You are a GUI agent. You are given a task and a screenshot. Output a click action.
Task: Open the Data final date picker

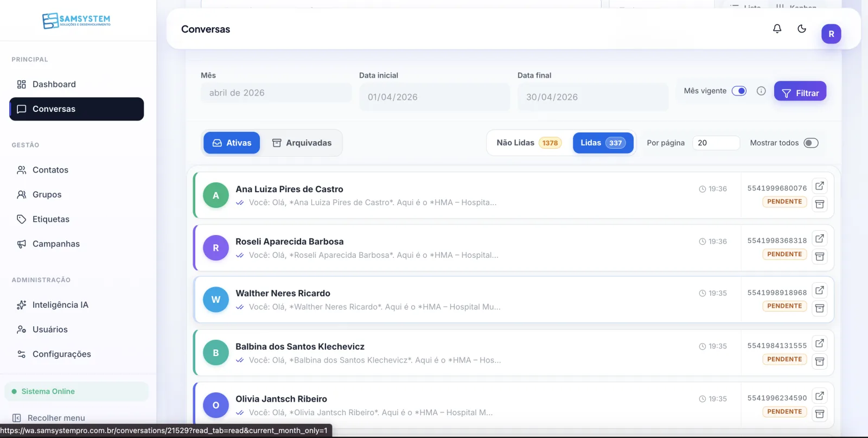click(x=593, y=97)
